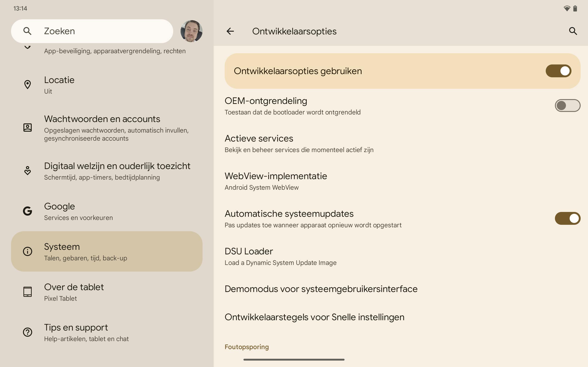Viewport: 588px width, 367px height.
Task: Open Demomodus voor systeemgebruikersinterface
Action: point(321,289)
